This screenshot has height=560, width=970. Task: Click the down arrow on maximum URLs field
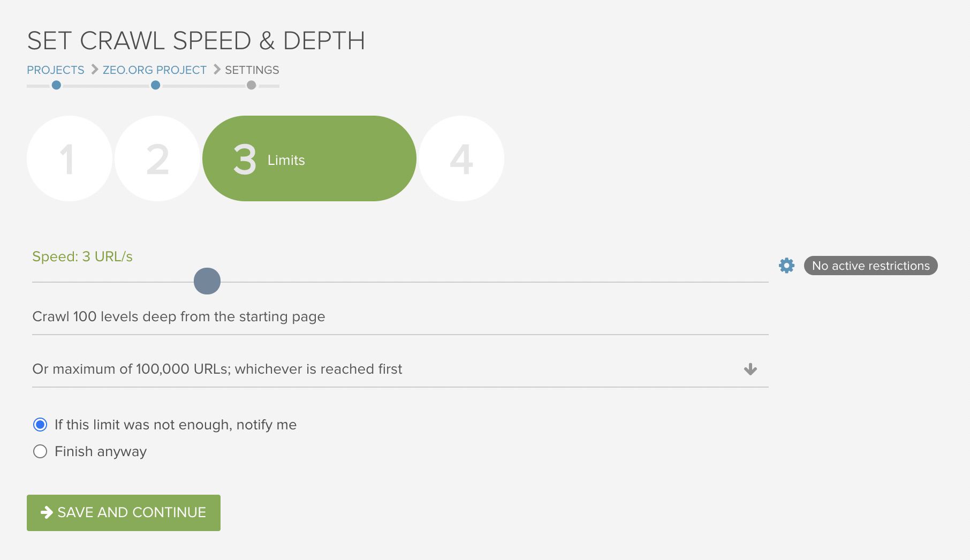751,369
